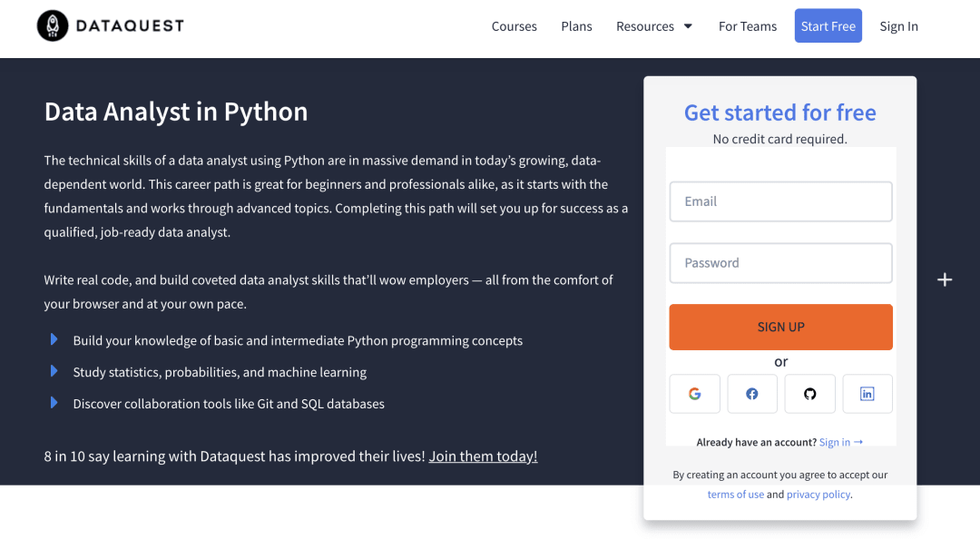Focus the Password input field

click(780, 262)
